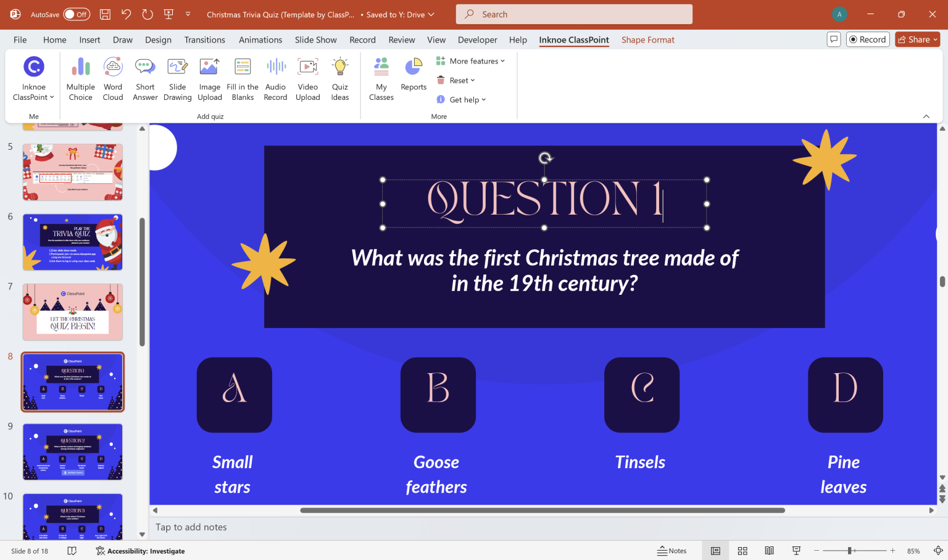Insert a Fill in the Blanks quiz
The height and width of the screenshot is (560, 948).
pos(242,78)
